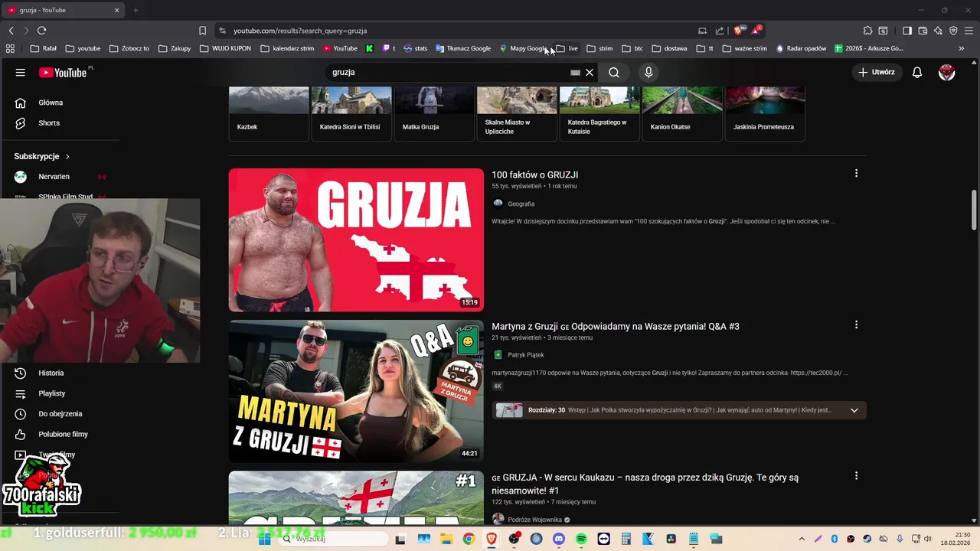The image size is (980, 551).
Task: Open the Tłumacz Google bookmark
Action: 463,48
